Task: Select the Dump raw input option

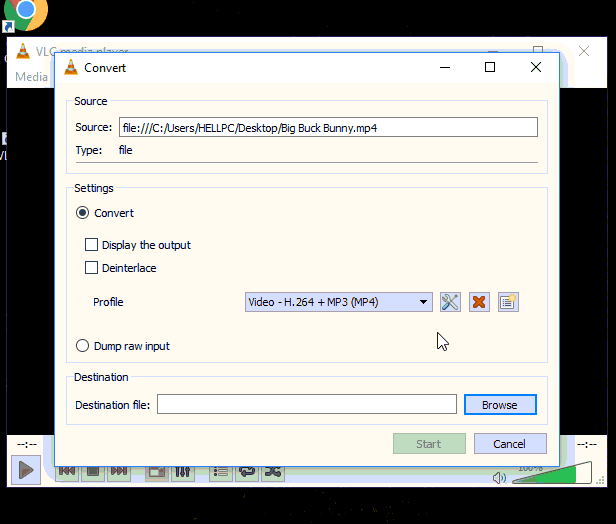Action: [123, 346]
